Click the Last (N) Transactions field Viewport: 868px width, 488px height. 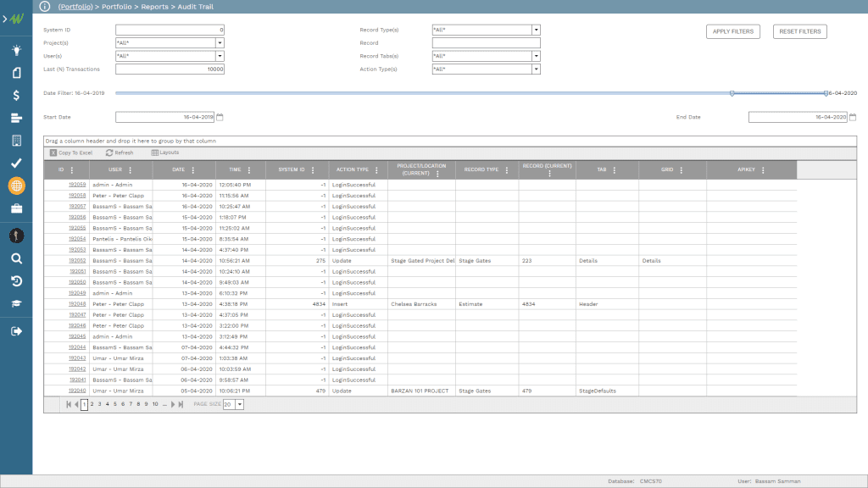[170, 69]
